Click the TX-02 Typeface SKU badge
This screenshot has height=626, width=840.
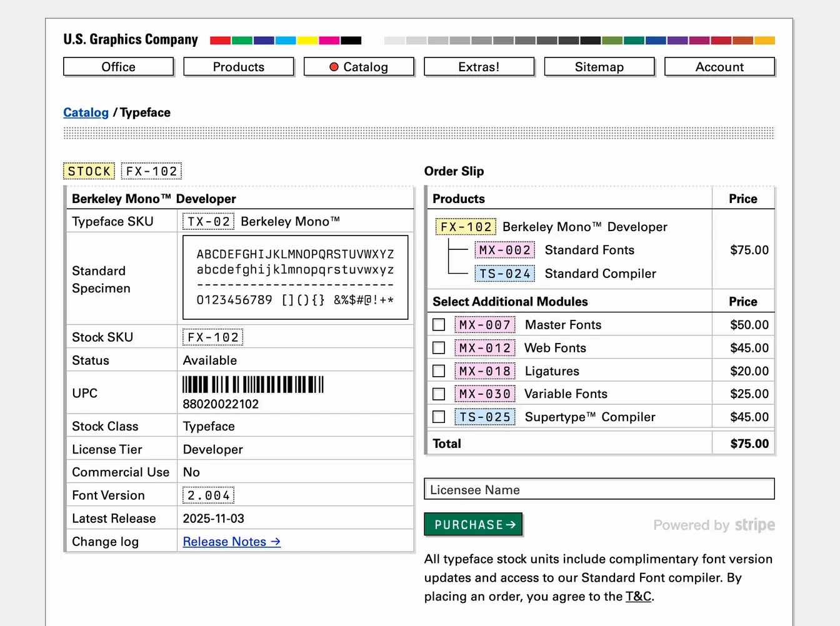209,222
